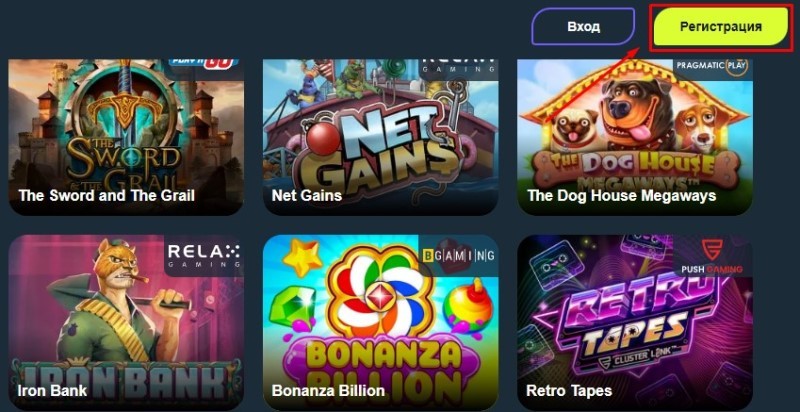Select The Dog House Megaways title label
Image resolution: width=800 pixels, height=412 pixels.
coord(621,195)
